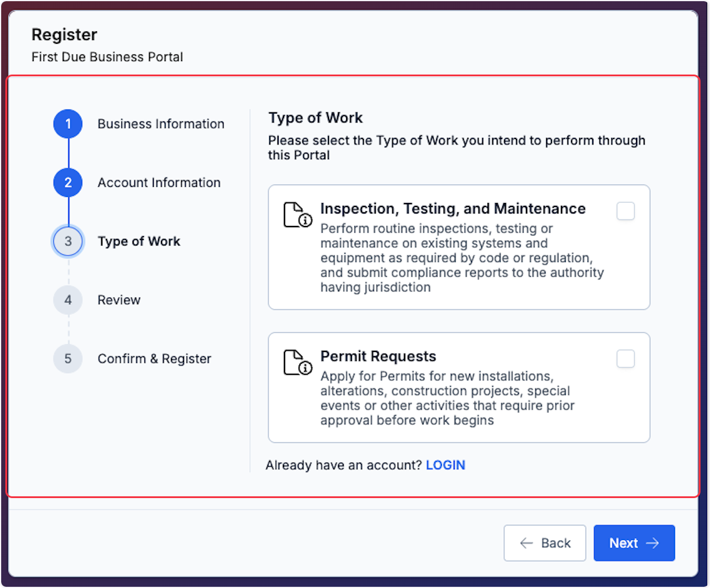Click the 'Already have an account?' text

tap(344, 465)
